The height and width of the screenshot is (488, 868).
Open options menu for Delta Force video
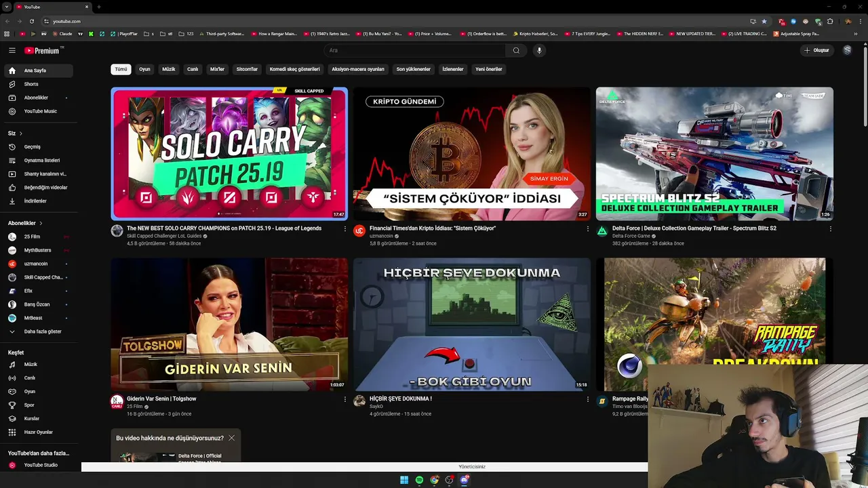coord(830,229)
